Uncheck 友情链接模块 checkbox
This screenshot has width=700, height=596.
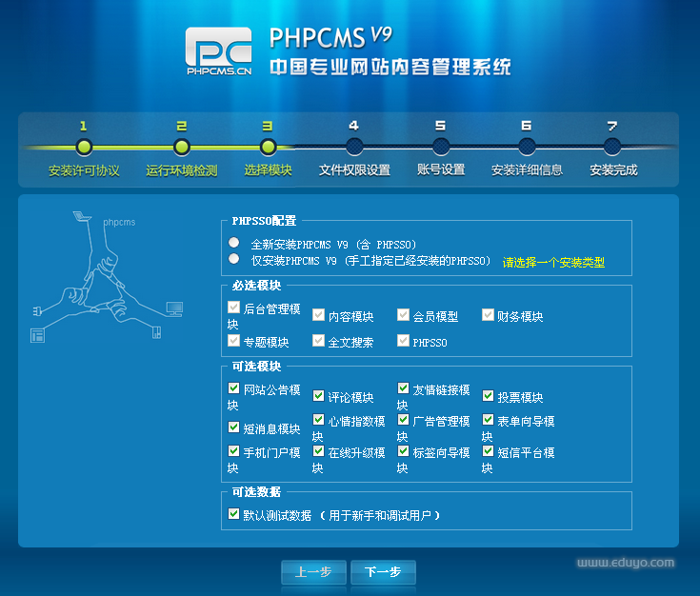point(403,387)
